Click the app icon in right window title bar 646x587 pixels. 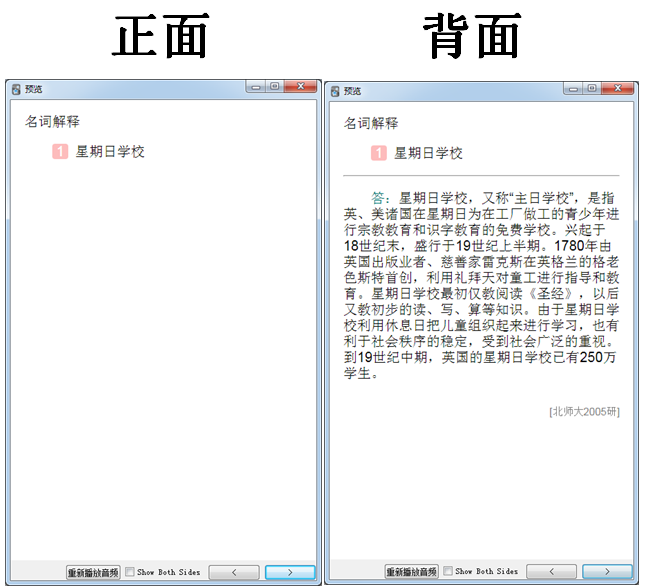pyautogui.click(x=335, y=91)
